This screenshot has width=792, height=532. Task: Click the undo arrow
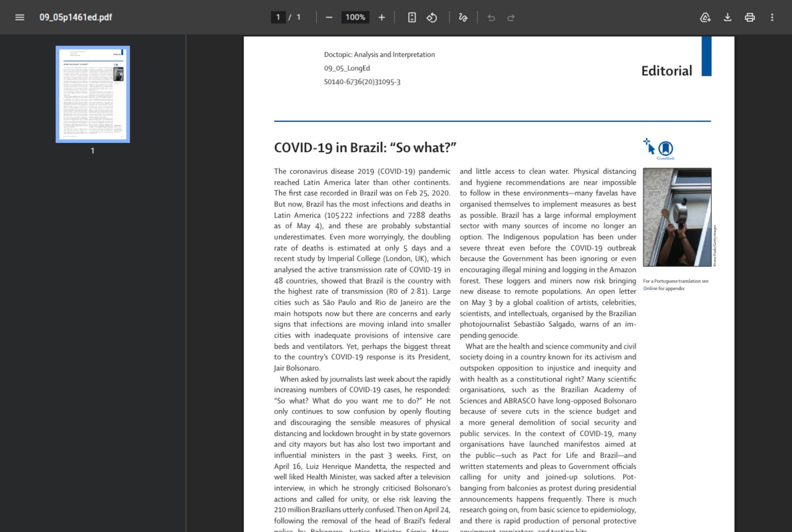point(491,17)
